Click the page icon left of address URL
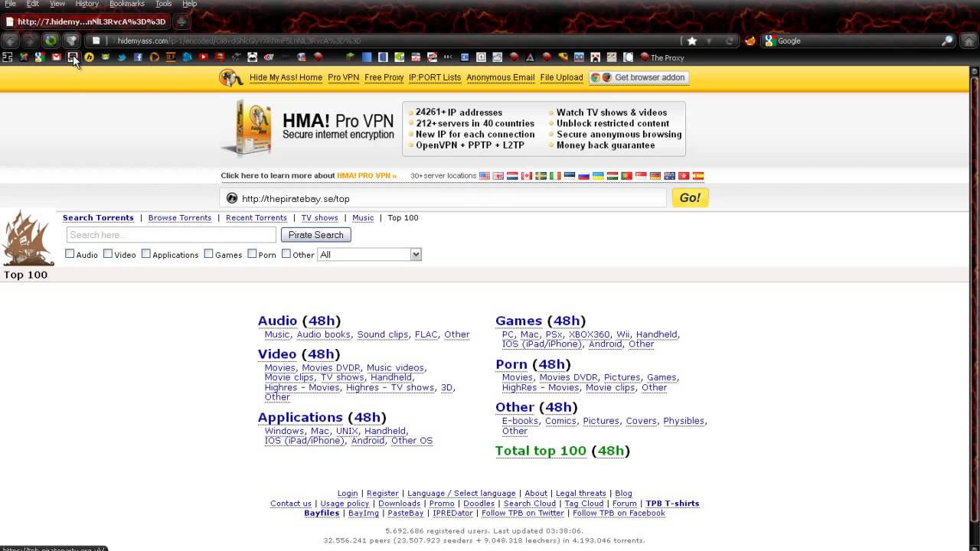 96,41
